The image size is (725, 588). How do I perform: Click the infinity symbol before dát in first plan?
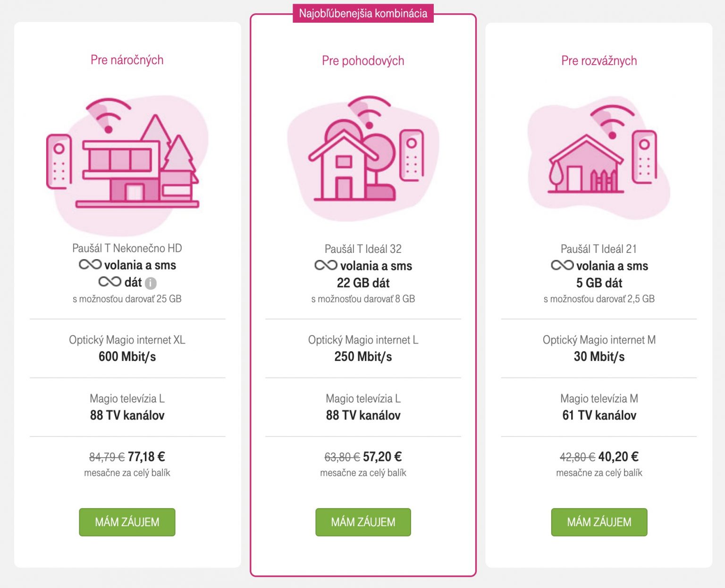pyautogui.click(x=110, y=282)
